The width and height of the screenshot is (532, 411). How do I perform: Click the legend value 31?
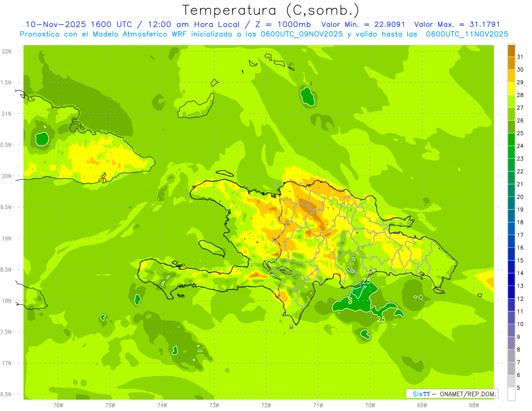coord(520,56)
